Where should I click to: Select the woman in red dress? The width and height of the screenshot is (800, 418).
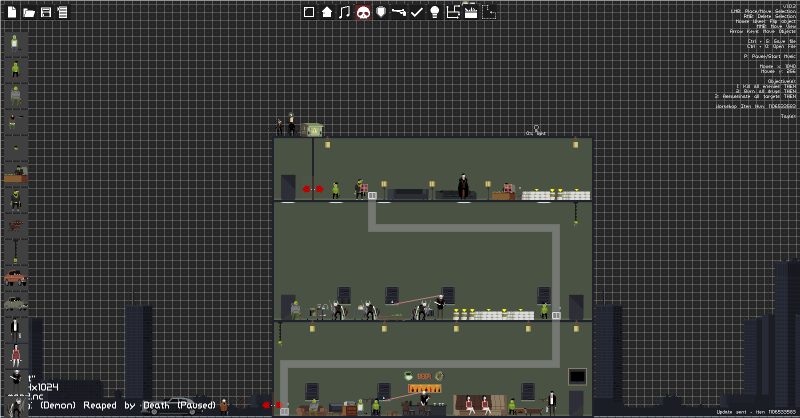point(15,356)
